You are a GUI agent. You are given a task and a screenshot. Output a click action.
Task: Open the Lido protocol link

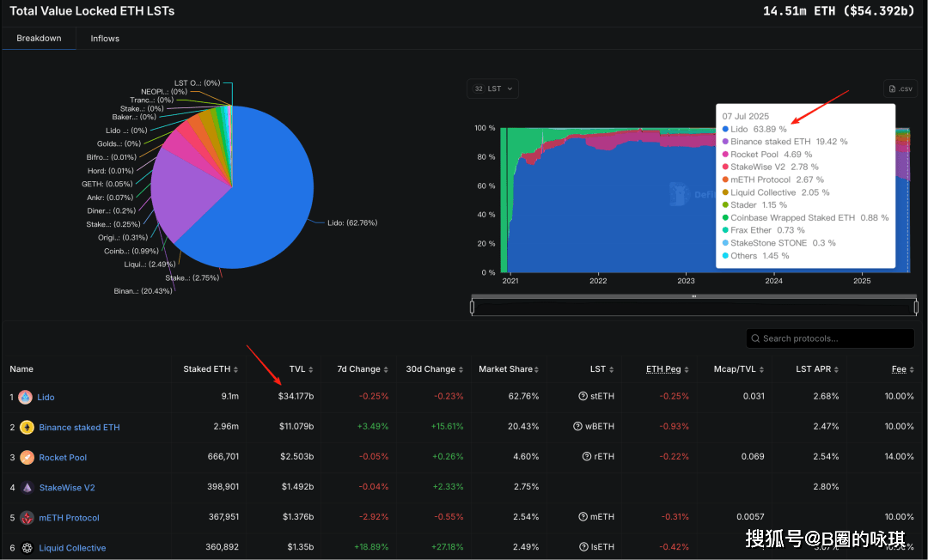coord(46,398)
